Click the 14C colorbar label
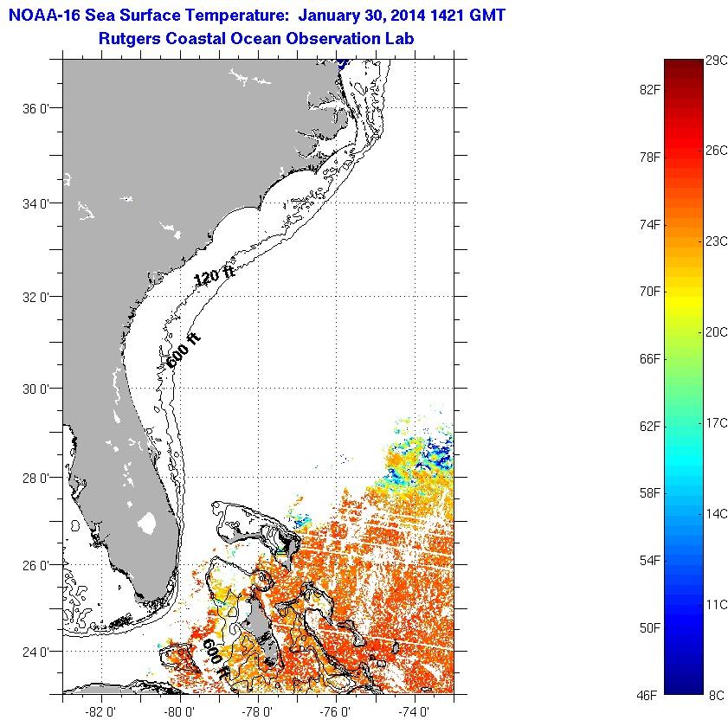The width and height of the screenshot is (728, 720). (717, 514)
